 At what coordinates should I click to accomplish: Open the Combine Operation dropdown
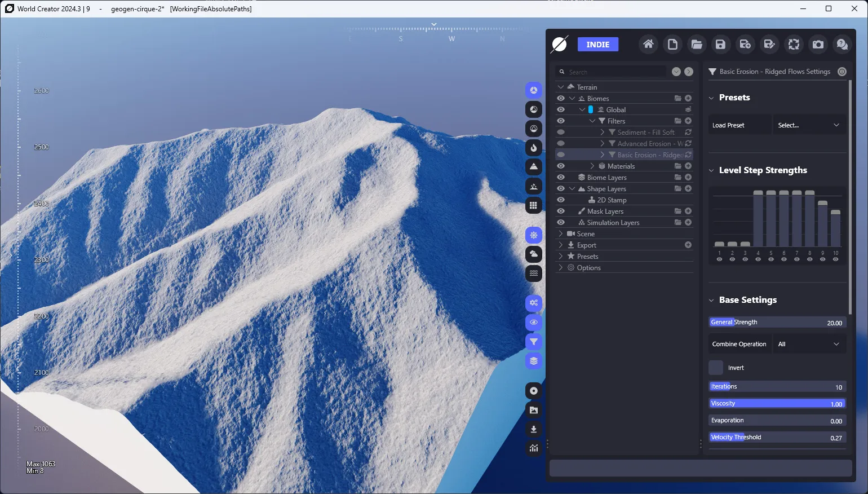pyautogui.click(x=809, y=344)
